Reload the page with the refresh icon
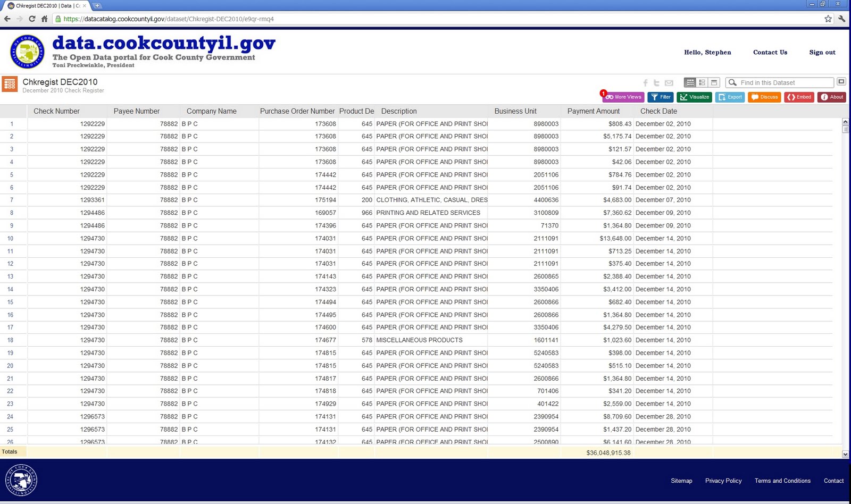851x504 pixels. [32, 18]
